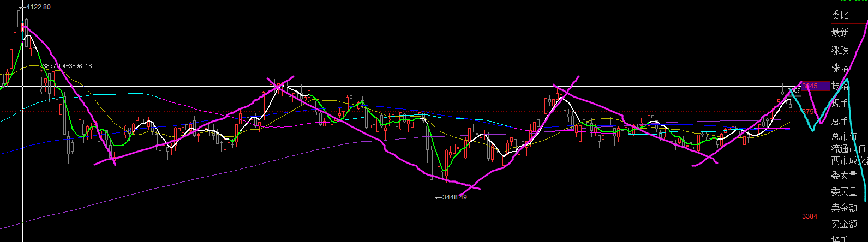Screen dimensions: 868x242
Task: Select the 委买量 row
Action: tap(844, 192)
